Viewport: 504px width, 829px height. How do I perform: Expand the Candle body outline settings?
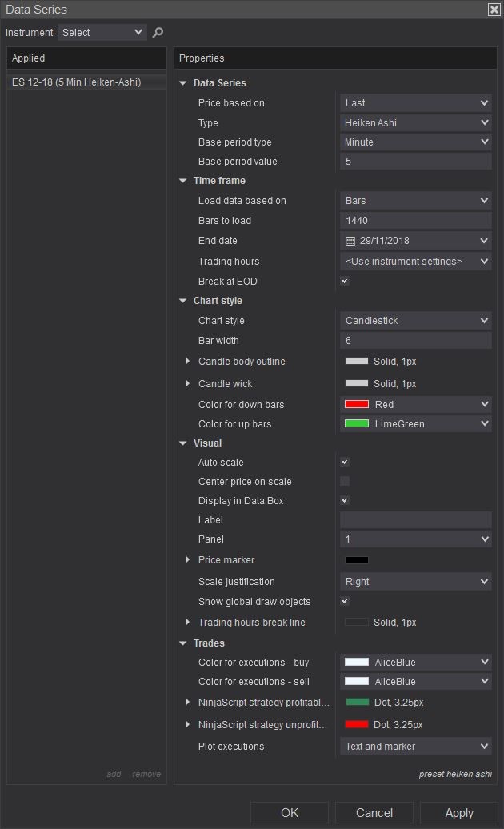point(189,362)
